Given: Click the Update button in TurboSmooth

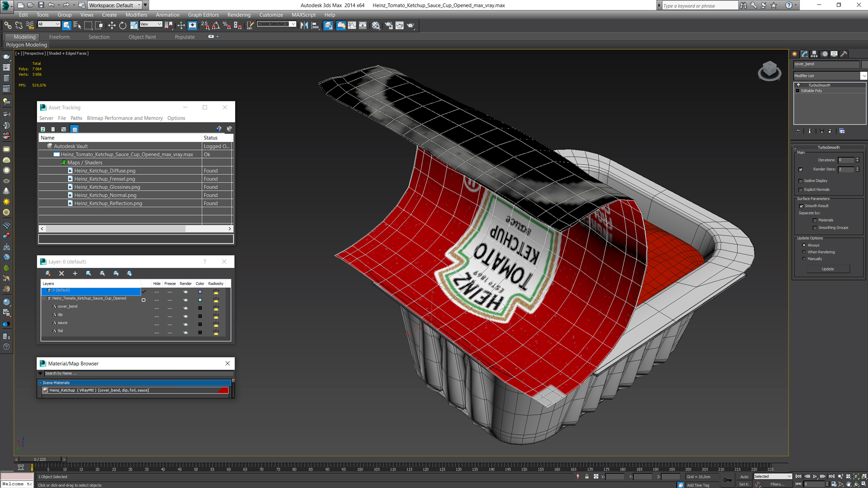Looking at the screenshot, I should (828, 269).
